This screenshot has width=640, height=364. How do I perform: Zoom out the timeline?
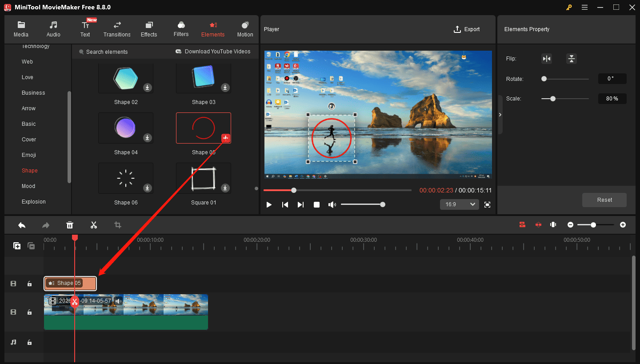570,225
